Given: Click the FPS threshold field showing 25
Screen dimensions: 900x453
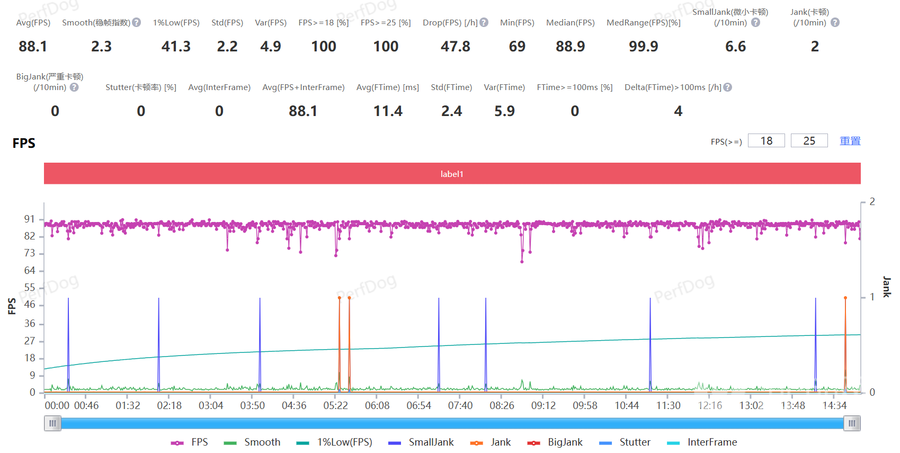Looking at the screenshot, I should (809, 141).
